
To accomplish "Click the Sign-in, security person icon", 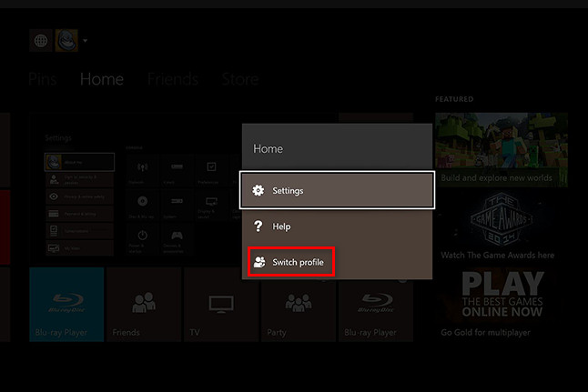I will (54, 179).
